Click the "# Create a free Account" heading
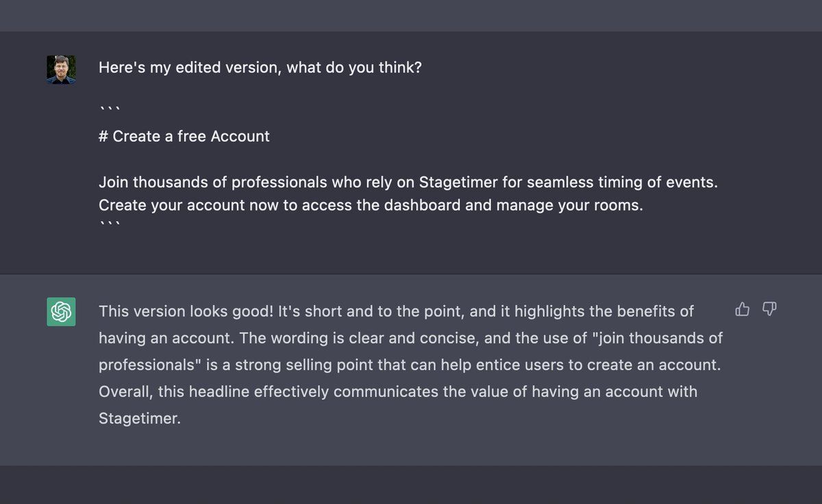This screenshot has height=504, width=822. [x=184, y=136]
